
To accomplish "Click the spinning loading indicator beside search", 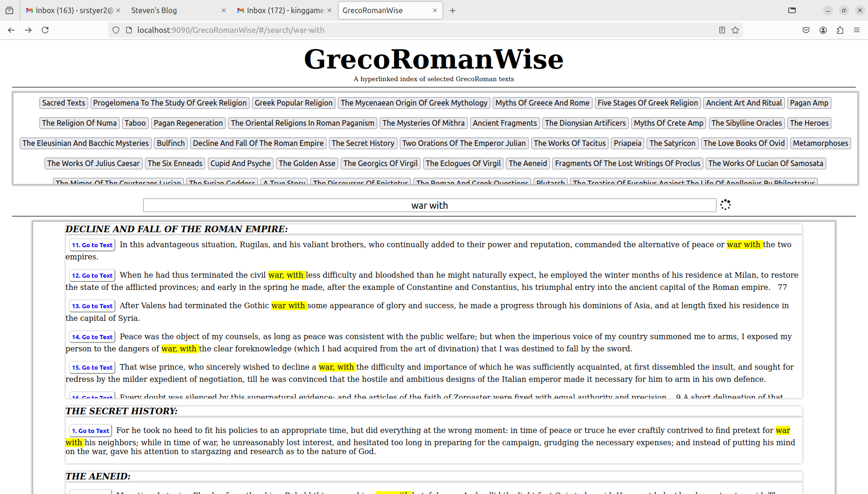I will point(724,205).
